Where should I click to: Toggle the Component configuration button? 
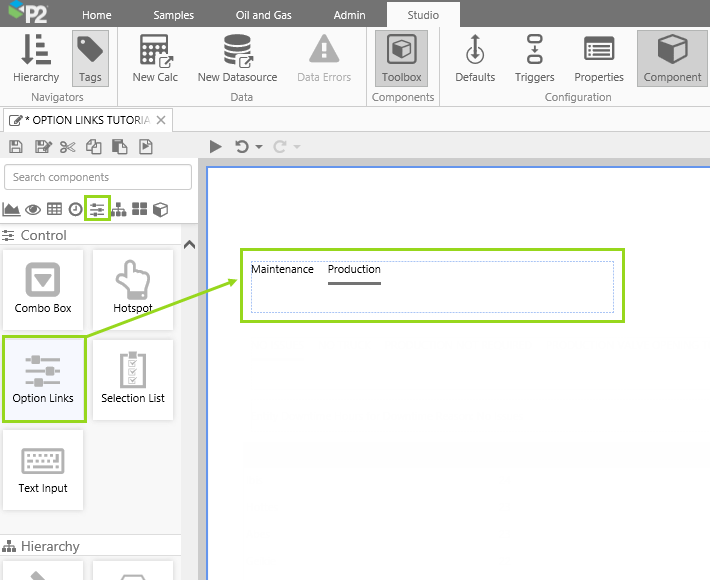pyautogui.click(x=672, y=58)
